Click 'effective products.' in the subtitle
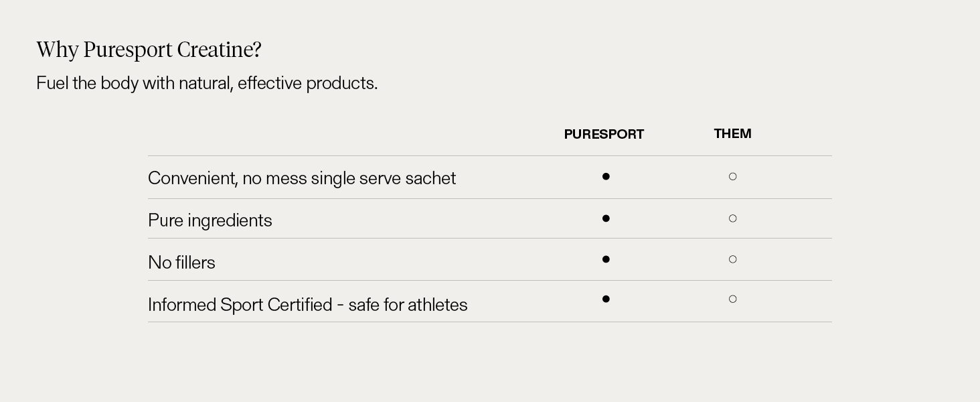Viewport: 980px width, 402px height. pyautogui.click(x=307, y=83)
